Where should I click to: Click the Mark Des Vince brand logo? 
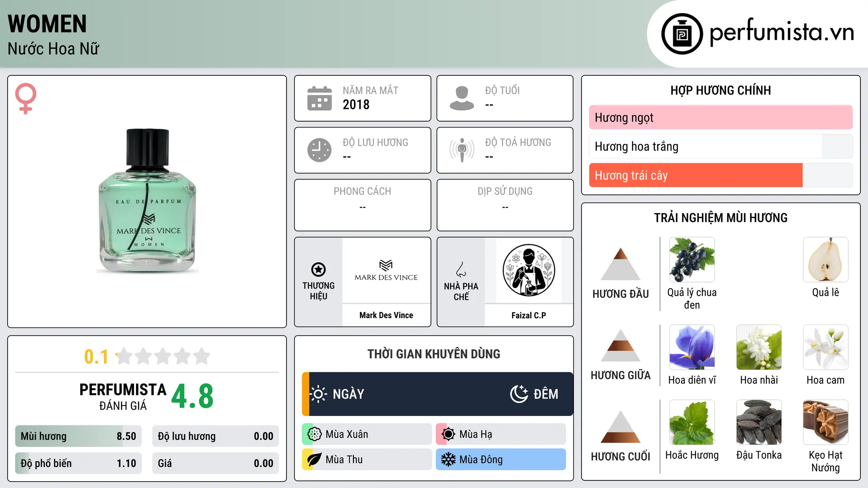coord(386,270)
